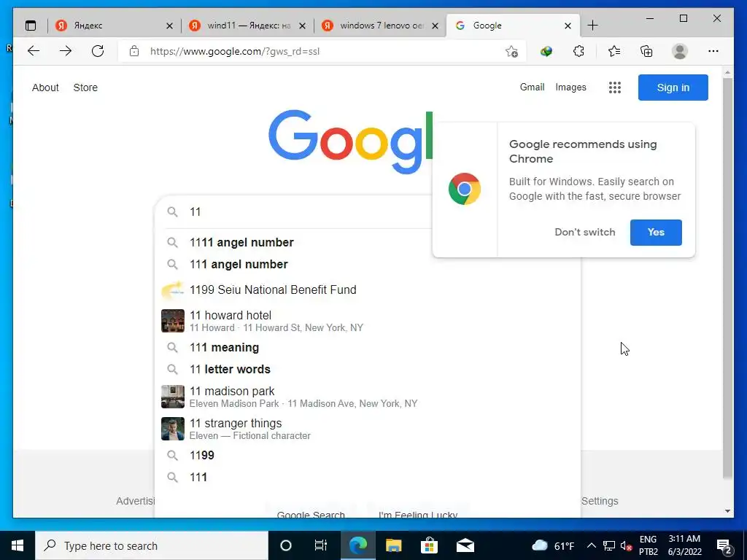Open Task View on taskbar
747x560 pixels.
click(x=321, y=545)
